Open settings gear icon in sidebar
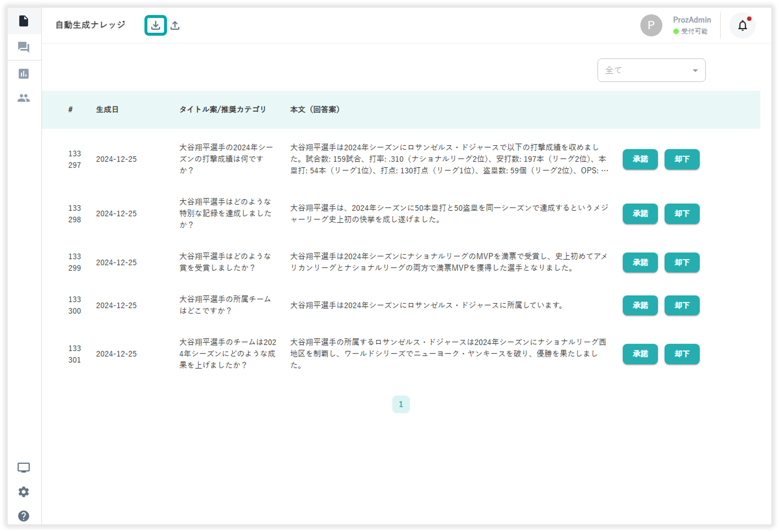 pyautogui.click(x=23, y=492)
